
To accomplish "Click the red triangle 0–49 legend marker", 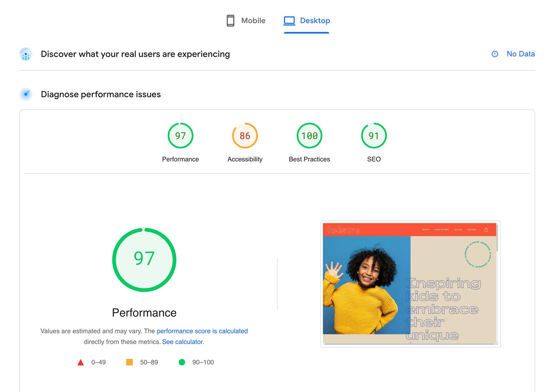I will pyautogui.click(x=81, y=363).
